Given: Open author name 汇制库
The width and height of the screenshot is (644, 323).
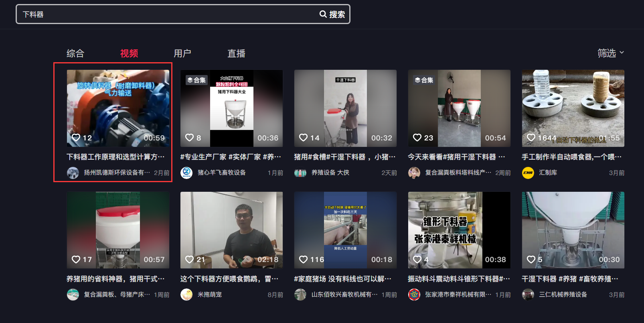Looking at the screenshot, I should point(548,173).
